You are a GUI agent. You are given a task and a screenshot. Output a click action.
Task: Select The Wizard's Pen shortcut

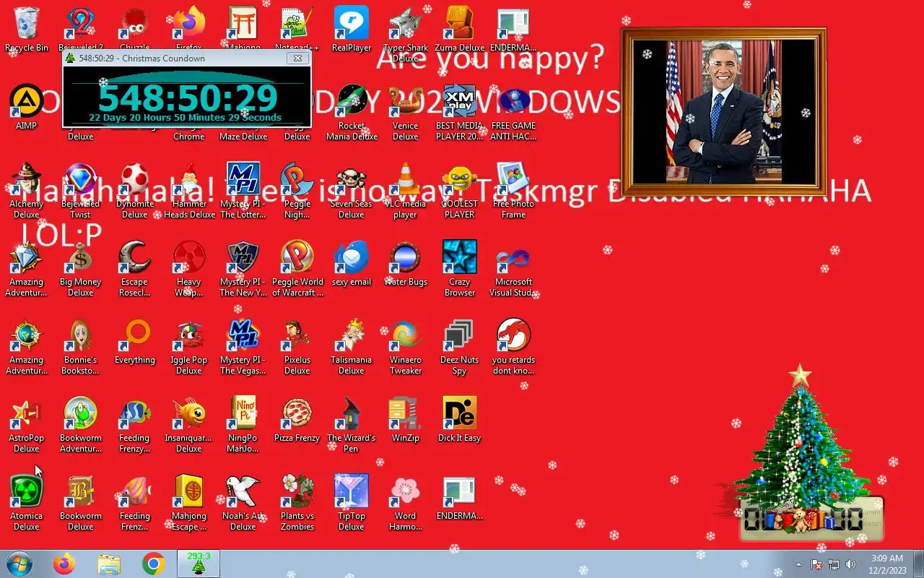pyautogui.click(x=352, y=424)
